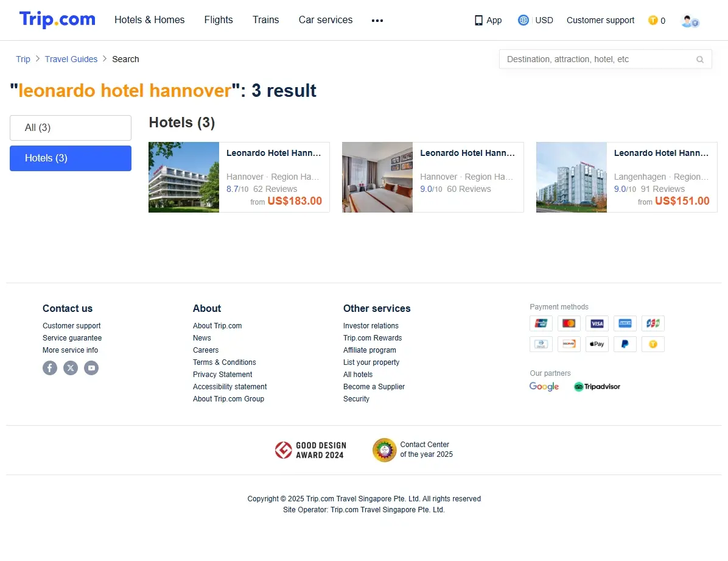728x561 pixels.
Task: Click the Contact Center of the year badge
Action: tap(413, 450)
